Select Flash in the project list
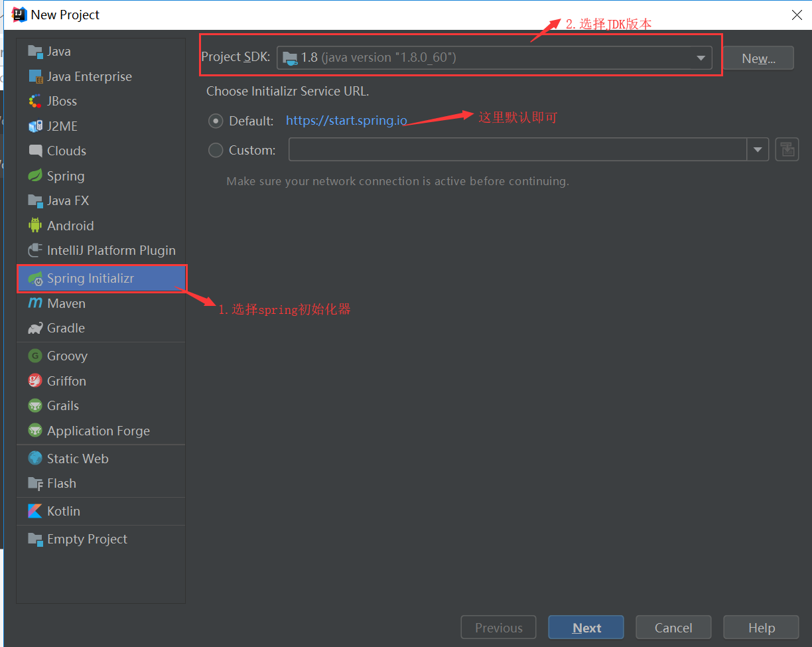Screen dimensions: 812x647 101,483
